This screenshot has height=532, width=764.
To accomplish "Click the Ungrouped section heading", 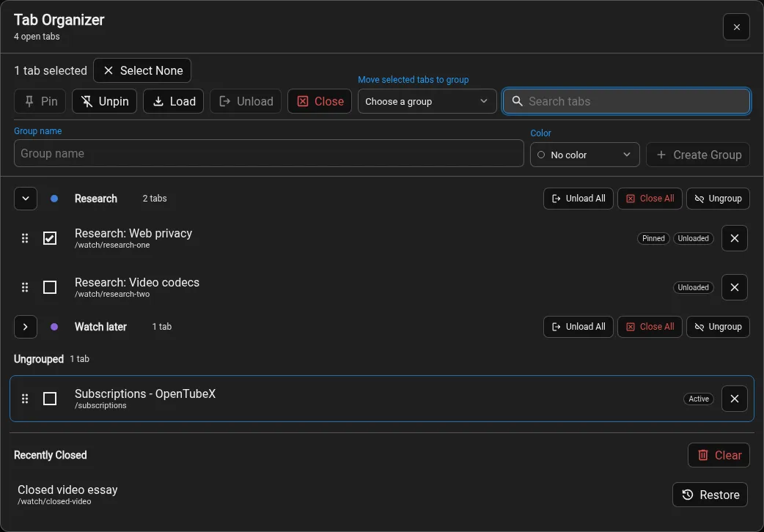I will point(39,359).
